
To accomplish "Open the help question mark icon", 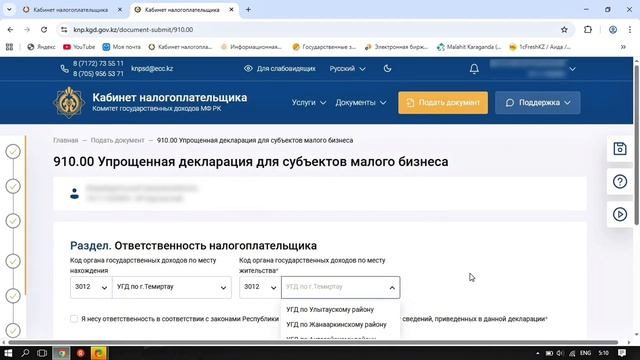I will (620, 182).
